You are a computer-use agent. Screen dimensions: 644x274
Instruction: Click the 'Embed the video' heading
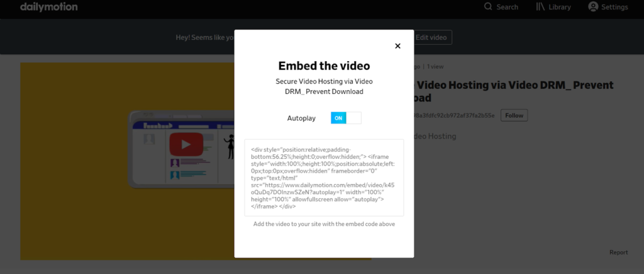[324, 66]
